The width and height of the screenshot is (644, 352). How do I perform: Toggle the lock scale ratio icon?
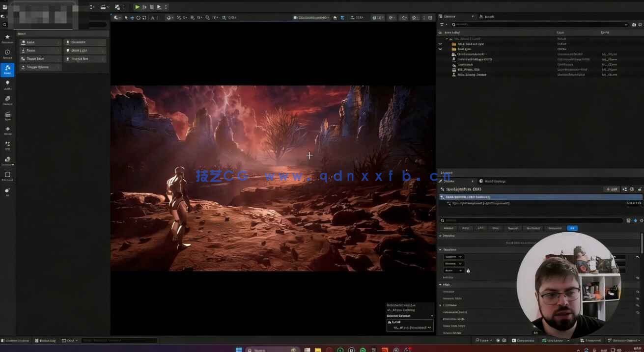(x=468, y=271)
